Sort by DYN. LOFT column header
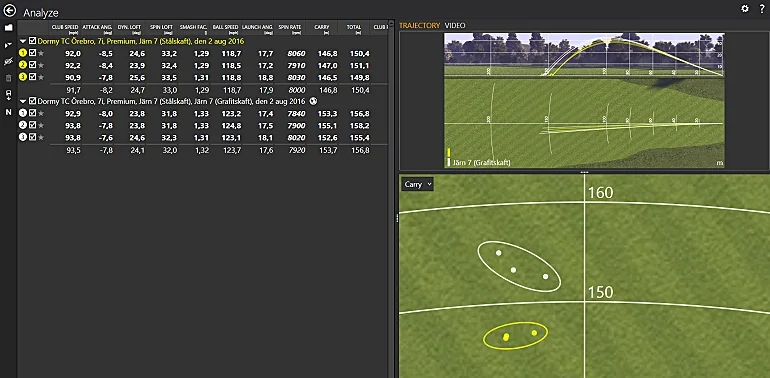 130,28
